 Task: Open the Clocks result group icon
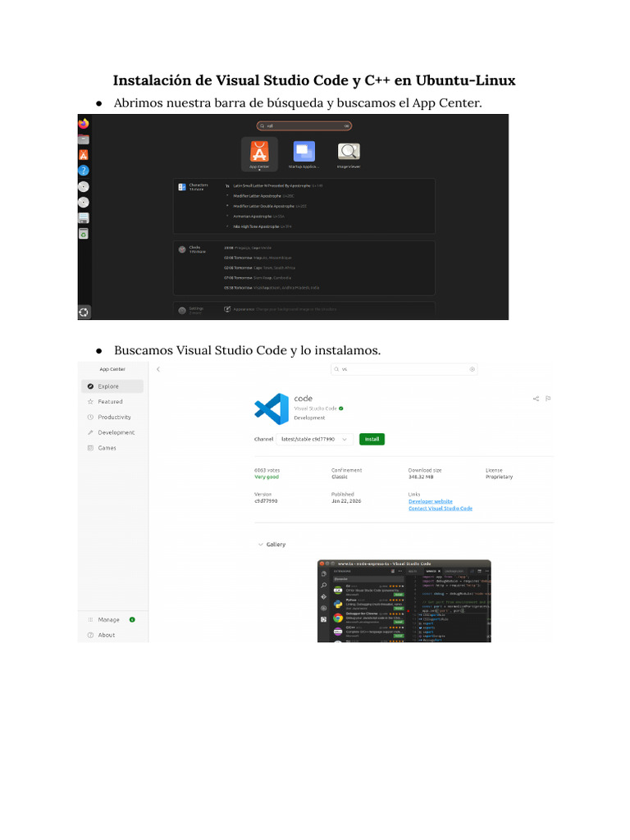[182, 249]
